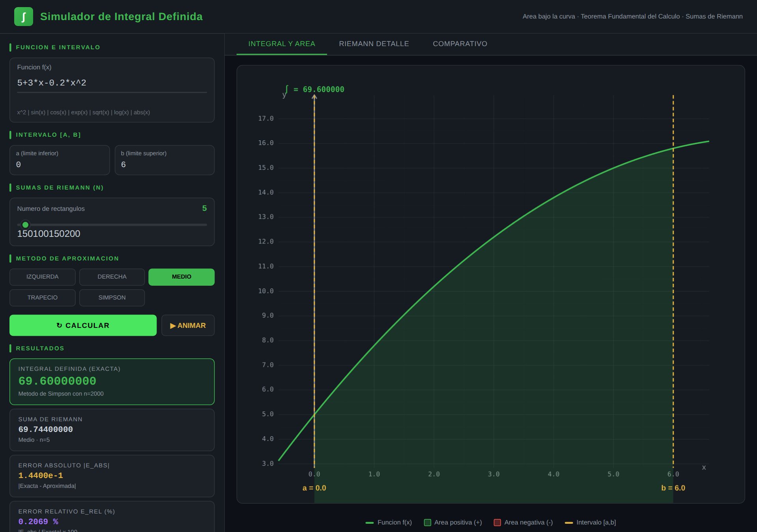
Task: Click the function hints text x^2 | sin(x)
Action: pyautogui.click(x=84, y=112)
